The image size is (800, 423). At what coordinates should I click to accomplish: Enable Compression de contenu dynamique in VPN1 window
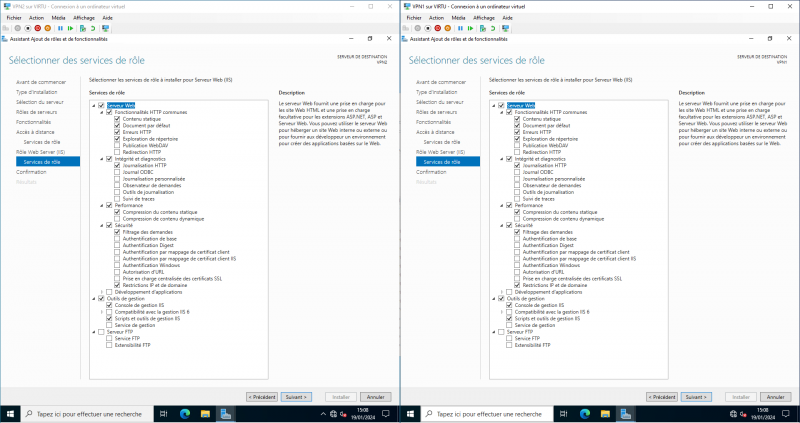(x=517, y=218)
